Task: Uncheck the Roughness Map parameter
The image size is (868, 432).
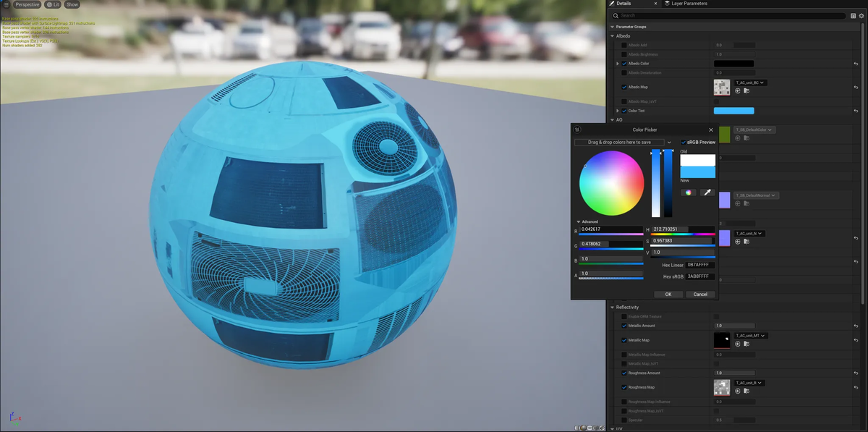Action: pos(624,387)
